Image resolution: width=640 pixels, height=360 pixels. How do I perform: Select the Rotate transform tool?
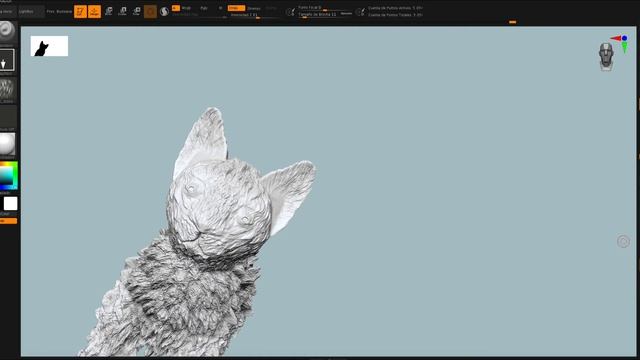coord(136,11)
